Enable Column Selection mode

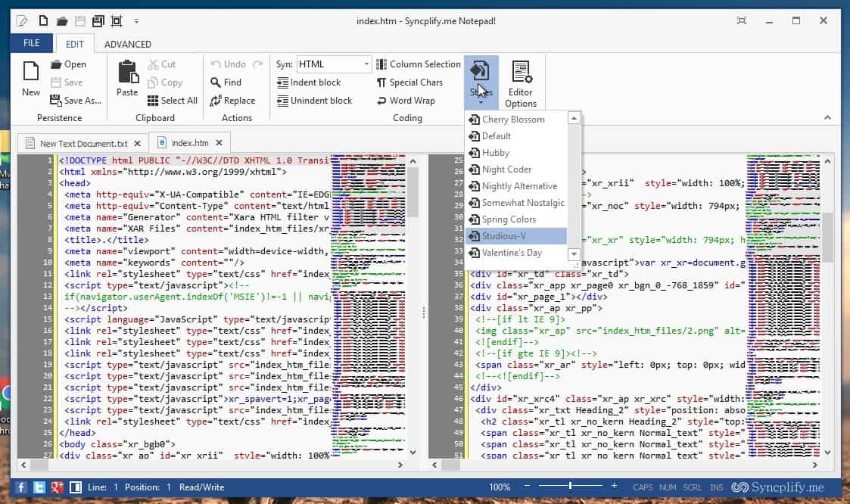418,64
